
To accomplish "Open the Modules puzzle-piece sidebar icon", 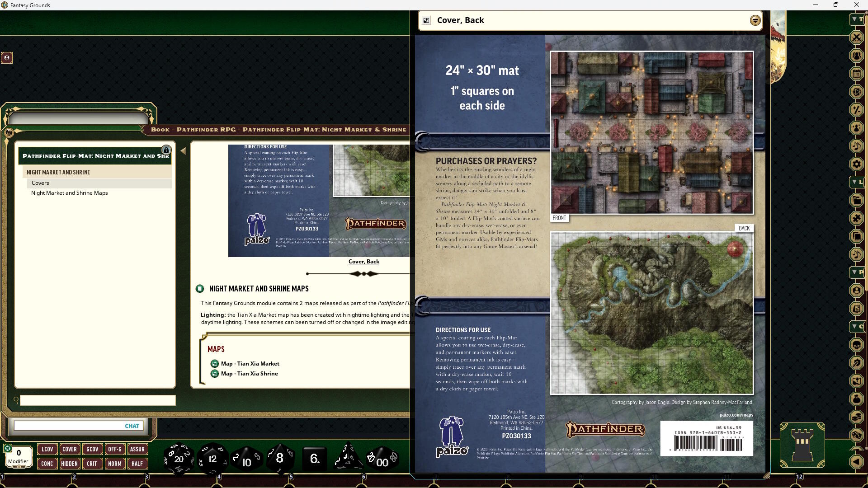I will pyautogui.click(x=857, y=218).
